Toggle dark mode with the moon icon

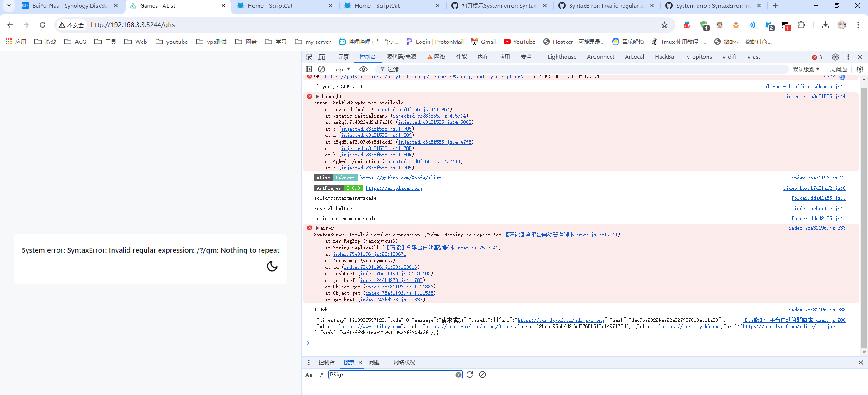pyautogui.click(x=272, y=266)
